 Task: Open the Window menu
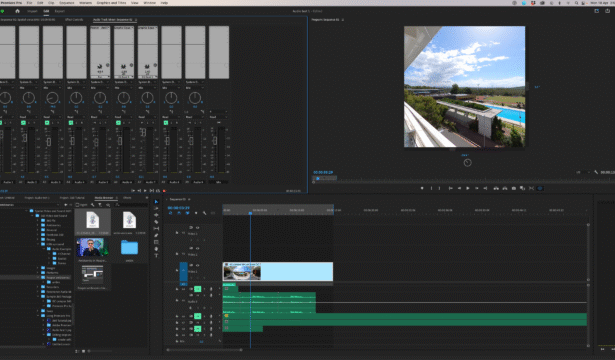click(149, 3)
